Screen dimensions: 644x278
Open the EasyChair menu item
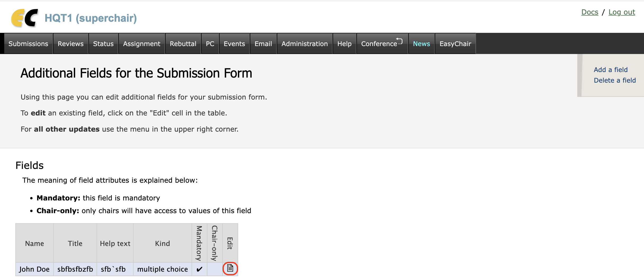[x=455, y=44]
